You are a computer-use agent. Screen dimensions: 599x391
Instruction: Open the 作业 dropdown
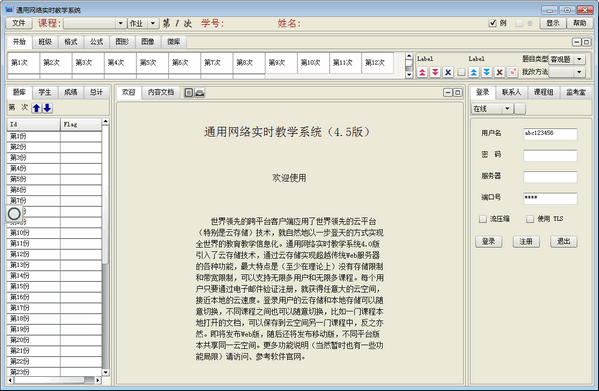153,23
